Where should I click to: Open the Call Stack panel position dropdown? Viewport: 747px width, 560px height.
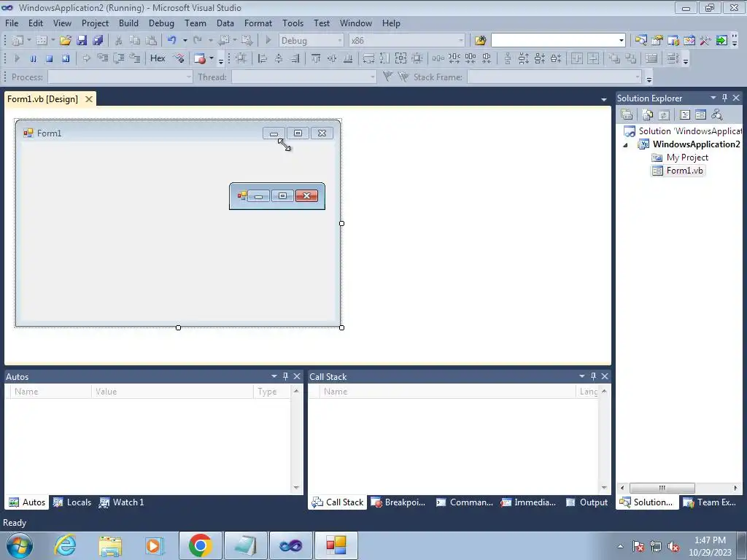(581, 376)
